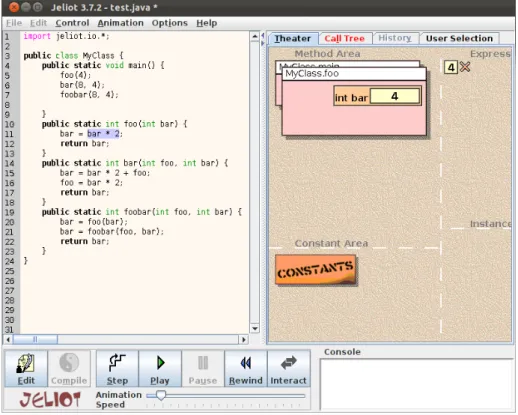This screenshot has width=518, height=415.
Task: Click horizontal scrollbar right arrow
Action: (x=244, y=340)
